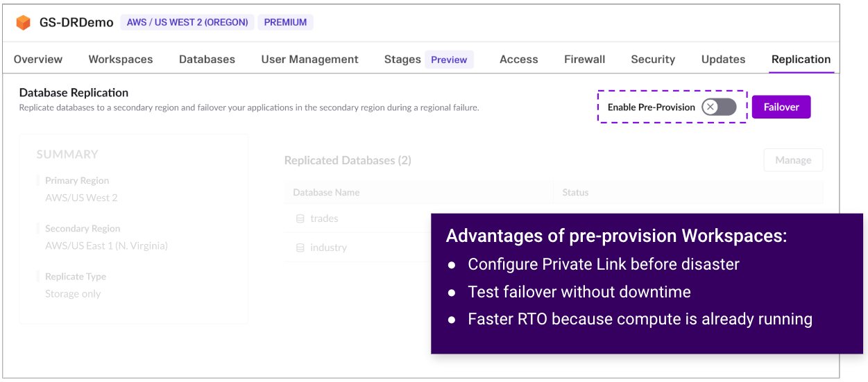868x382 pixels.
Task: Switch to the Security tab
Action: click(653, 60)
